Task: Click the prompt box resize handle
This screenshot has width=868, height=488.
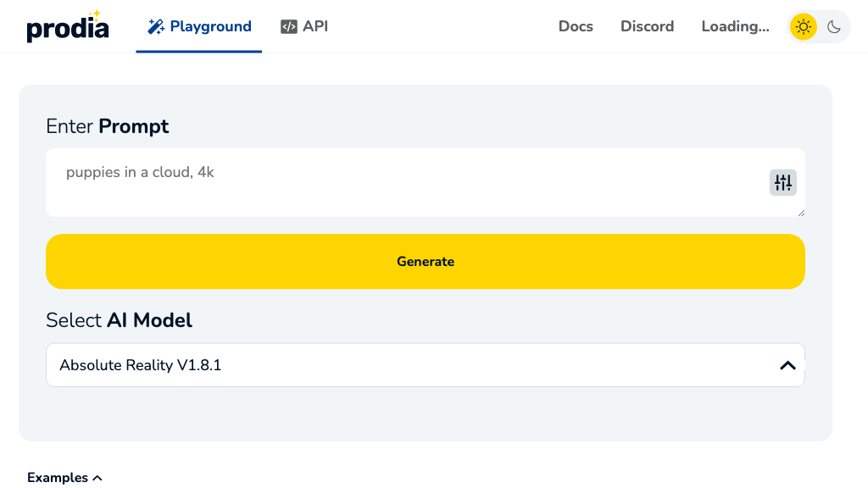Action: (801, 213)
